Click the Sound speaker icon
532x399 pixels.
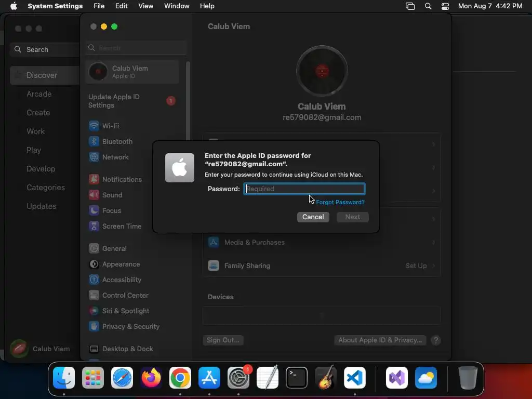click(x=94, y=195)
